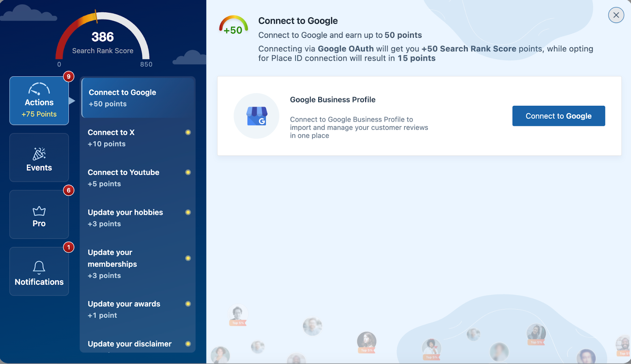Select the Connect to Google action item

pos(138,98)
